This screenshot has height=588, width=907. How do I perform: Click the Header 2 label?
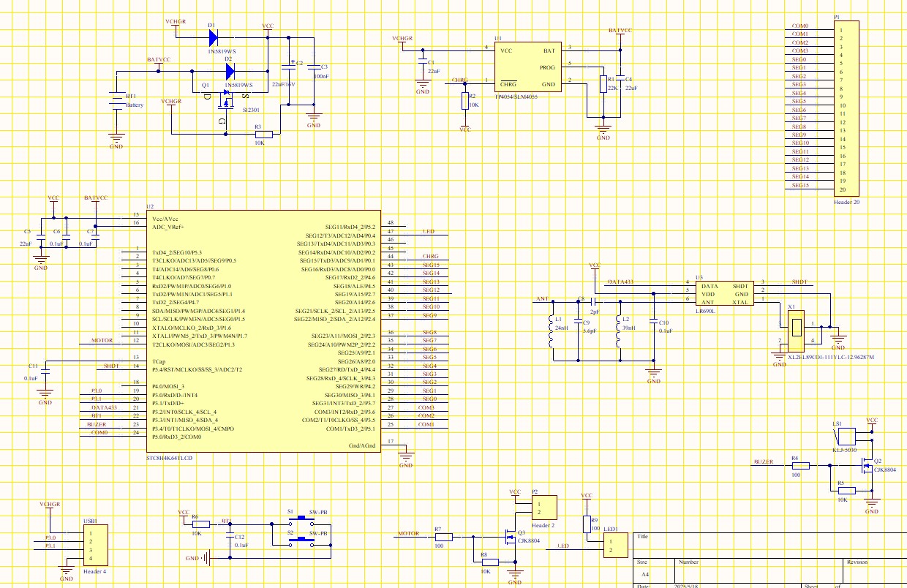pos(543,526)
